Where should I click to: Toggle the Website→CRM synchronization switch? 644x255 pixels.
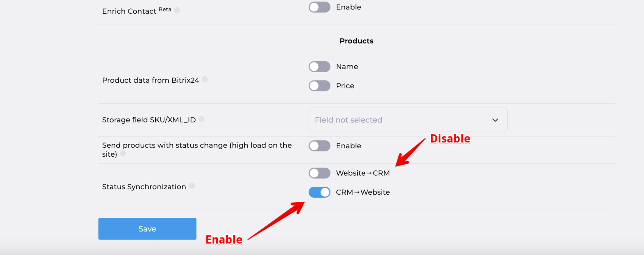319,173
